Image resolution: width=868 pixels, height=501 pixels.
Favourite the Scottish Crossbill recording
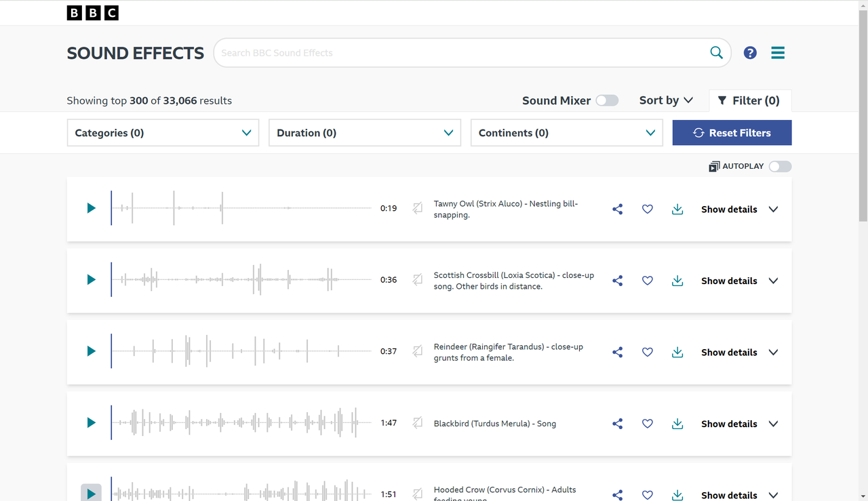[647, 280]
